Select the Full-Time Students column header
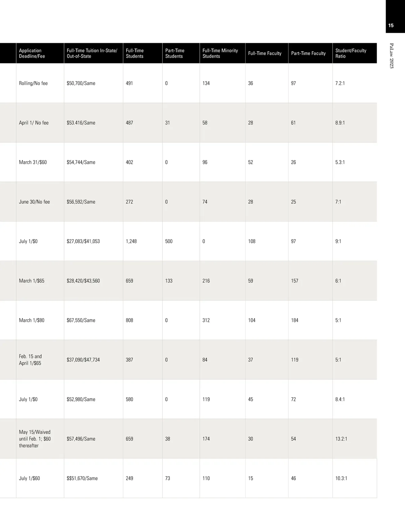The width and height of the screenshot is (405, 532). tap(135, 53)
